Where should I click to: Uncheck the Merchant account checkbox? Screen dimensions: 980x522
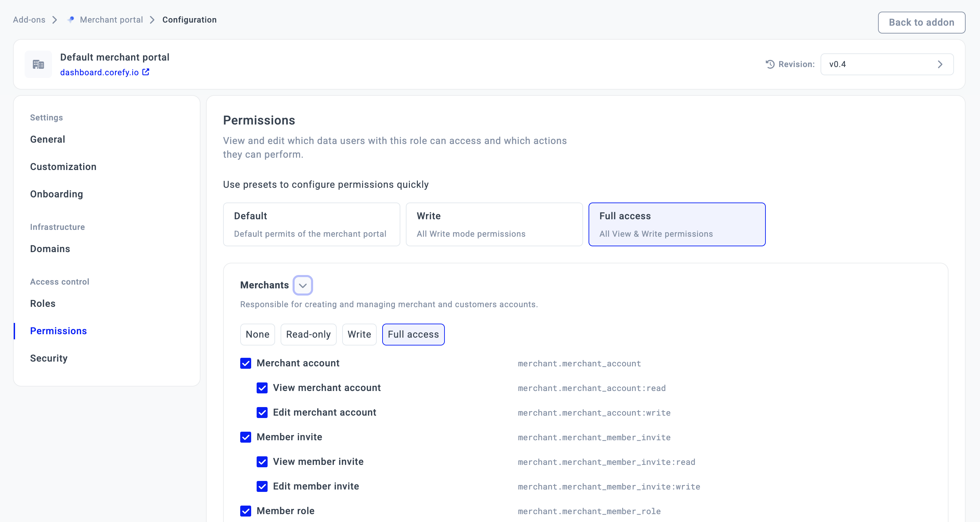[x=246, y=363]
